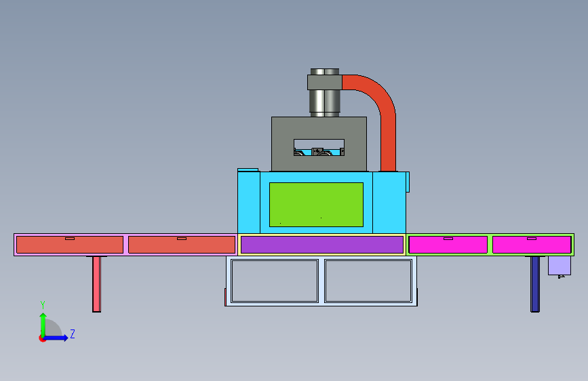This screenshot has width=588, height=381.
Task: Select the second salmon panel next to the purple one
Action: (x=182, y=245)
